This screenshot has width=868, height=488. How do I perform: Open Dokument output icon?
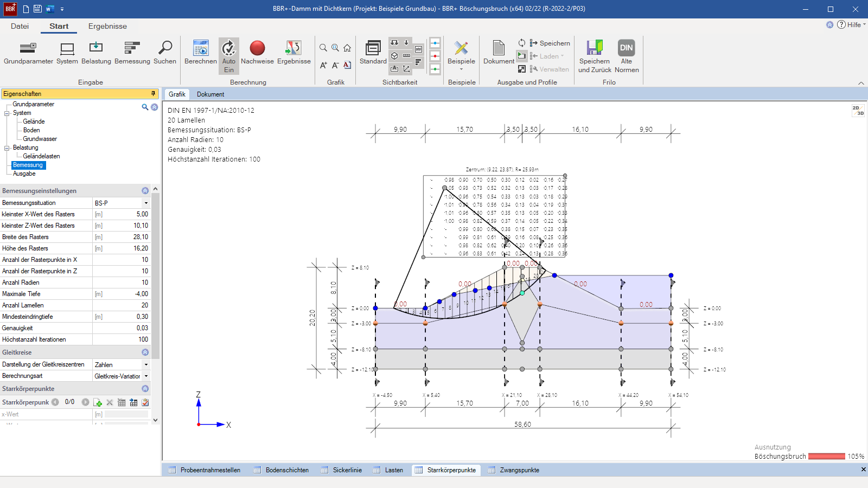[499, 53]
